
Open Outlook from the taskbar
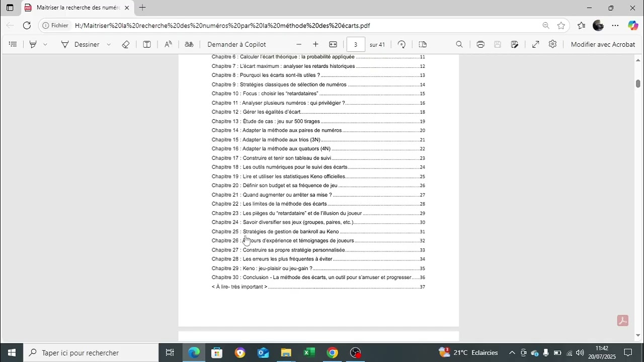point(263,352)
